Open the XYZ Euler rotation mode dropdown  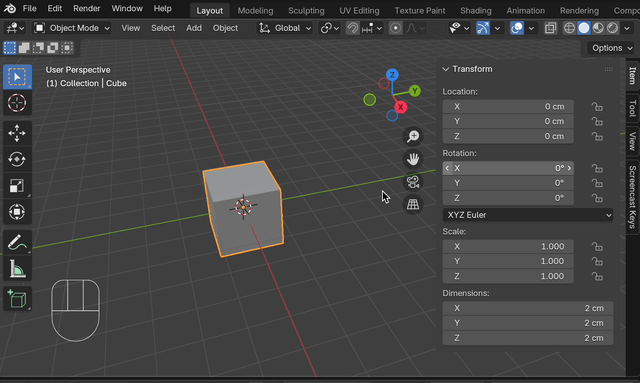(x=528, y=215)
